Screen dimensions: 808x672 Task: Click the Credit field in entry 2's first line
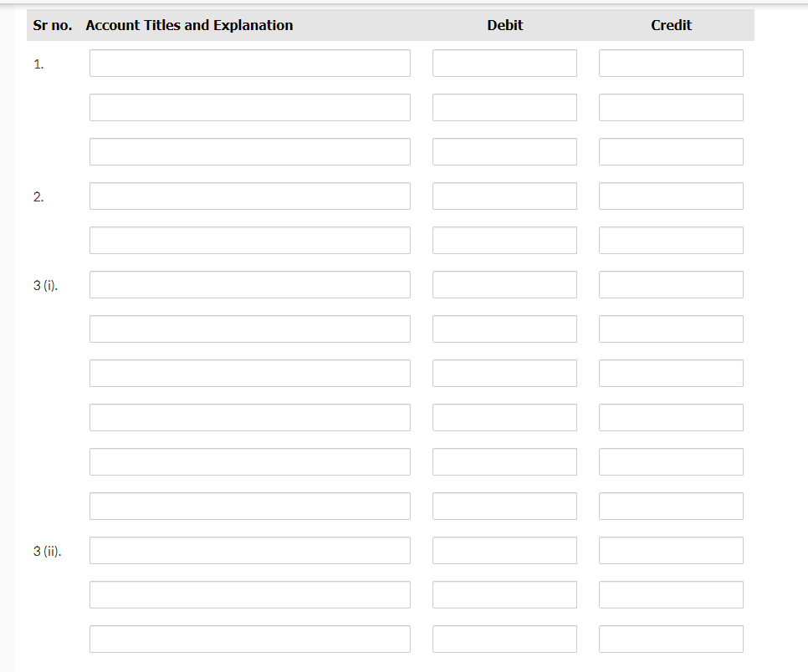tap(671, 196)
